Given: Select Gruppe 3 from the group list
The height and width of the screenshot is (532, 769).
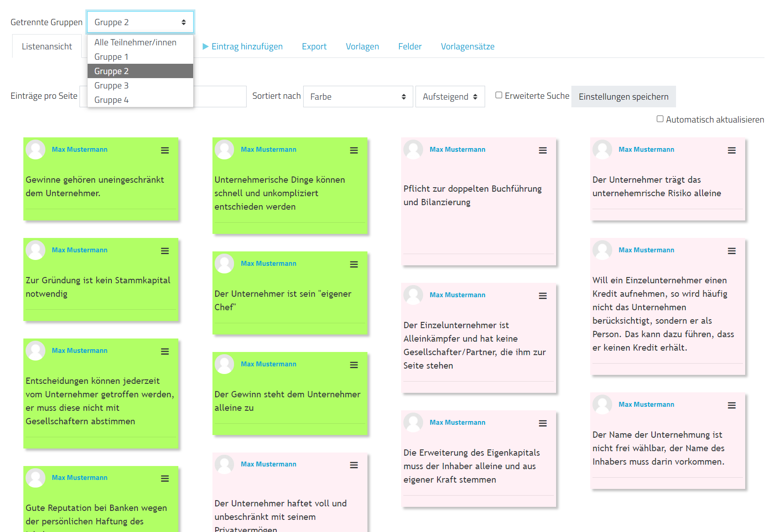Looking at the screenshot, I should [111, 85].
